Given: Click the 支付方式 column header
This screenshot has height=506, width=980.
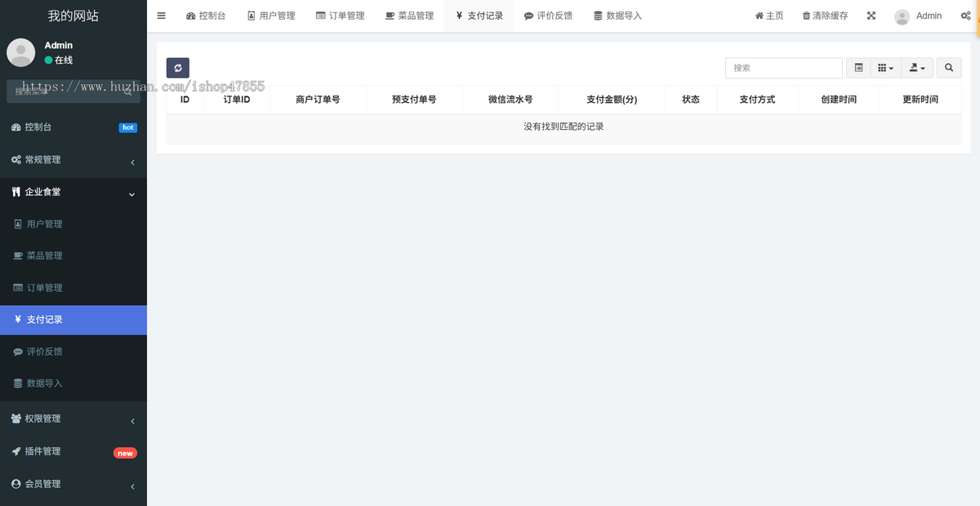Looking at the screenshot, I should pos(757,100).
